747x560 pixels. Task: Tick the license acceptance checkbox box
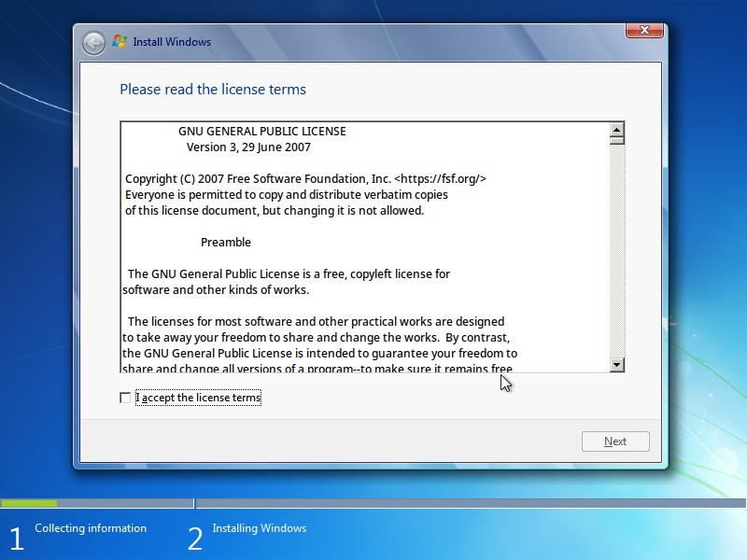click(126, 398)
